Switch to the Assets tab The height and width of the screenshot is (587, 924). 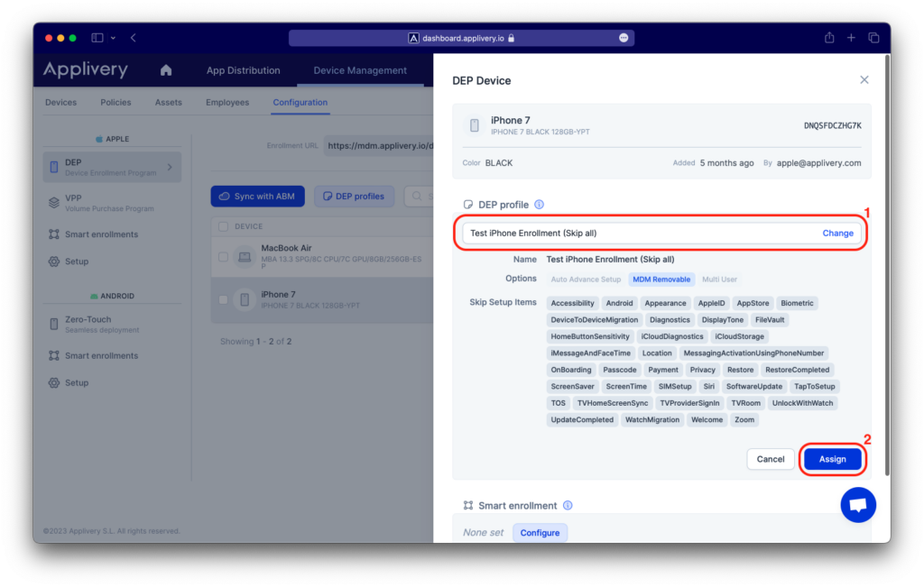[169, 103]
